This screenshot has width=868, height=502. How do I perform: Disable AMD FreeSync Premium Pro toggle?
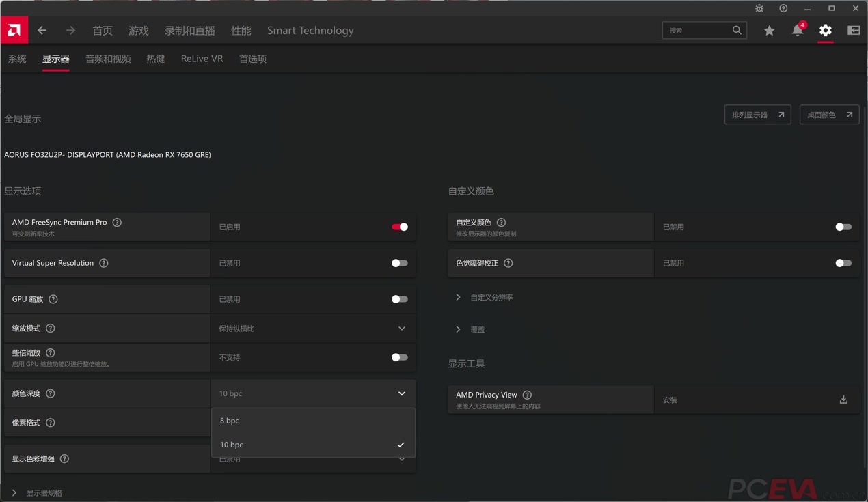point(400,227)
